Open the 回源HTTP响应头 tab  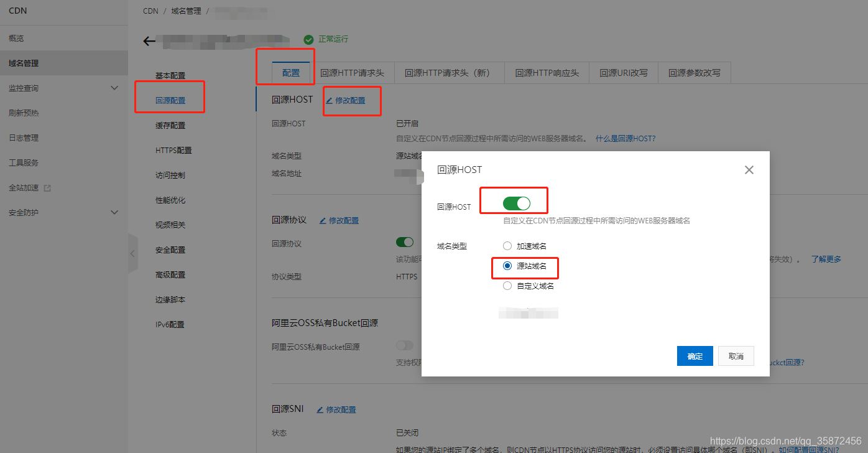(x=547, y=73)
